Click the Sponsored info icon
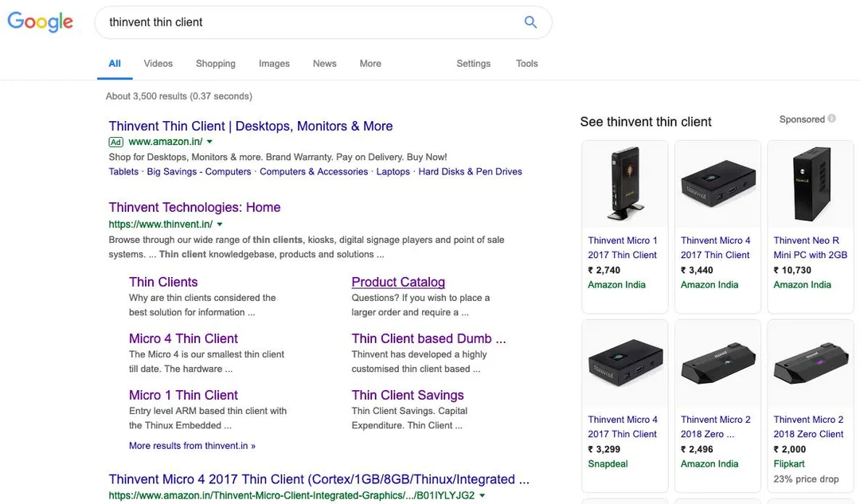The image size is (860, 504). [x=831, y=119]
